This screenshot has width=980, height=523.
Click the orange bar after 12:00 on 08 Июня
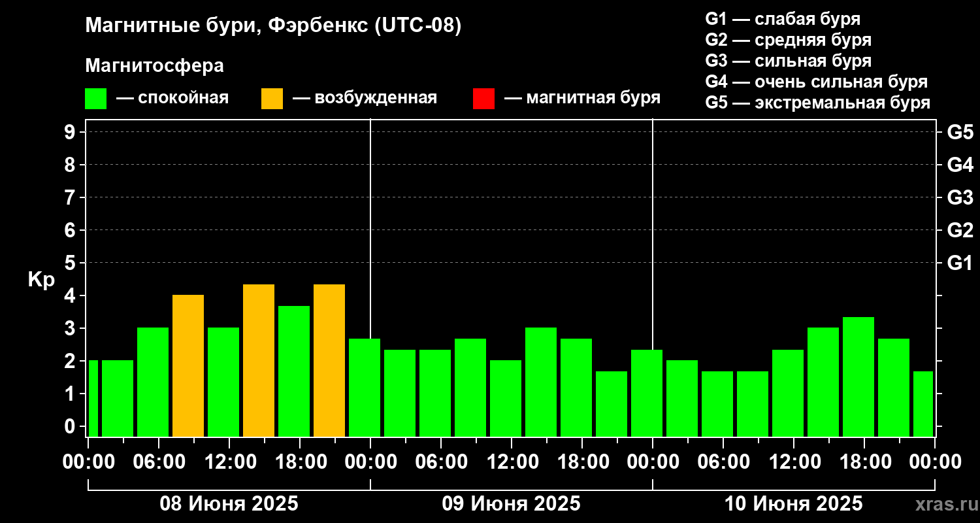(259, 360)
